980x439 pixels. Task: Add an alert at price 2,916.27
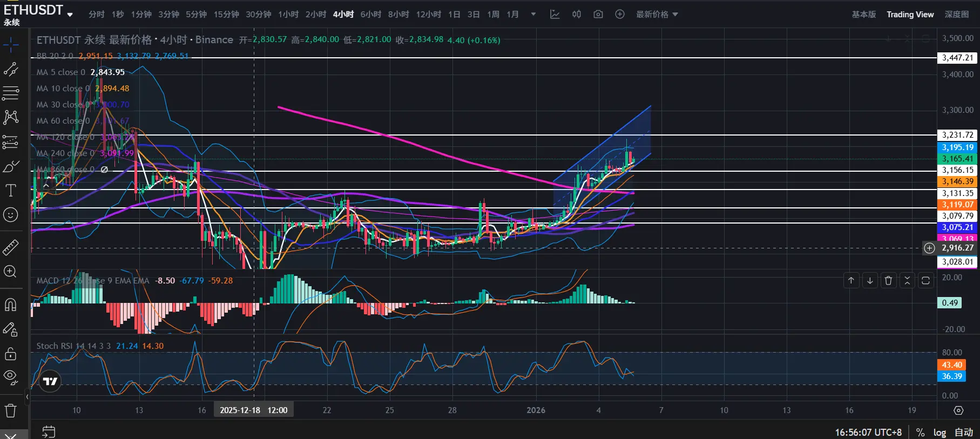929,248
